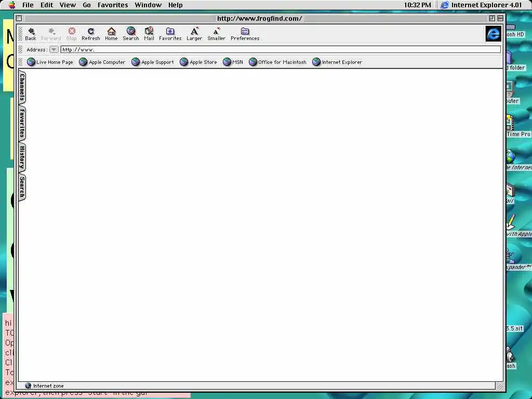Open the Go menu
Screen dimensions: 532x399
87,5
